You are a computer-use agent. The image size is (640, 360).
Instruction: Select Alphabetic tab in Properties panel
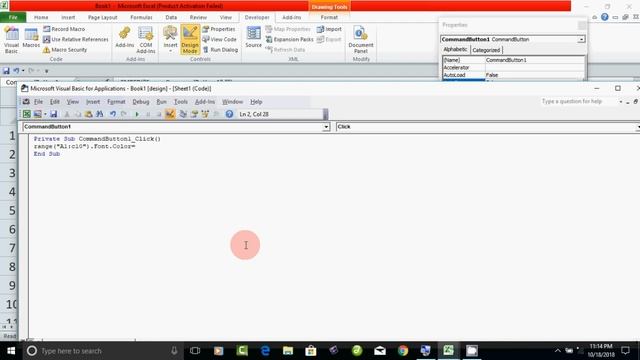[x=455, y=49]
